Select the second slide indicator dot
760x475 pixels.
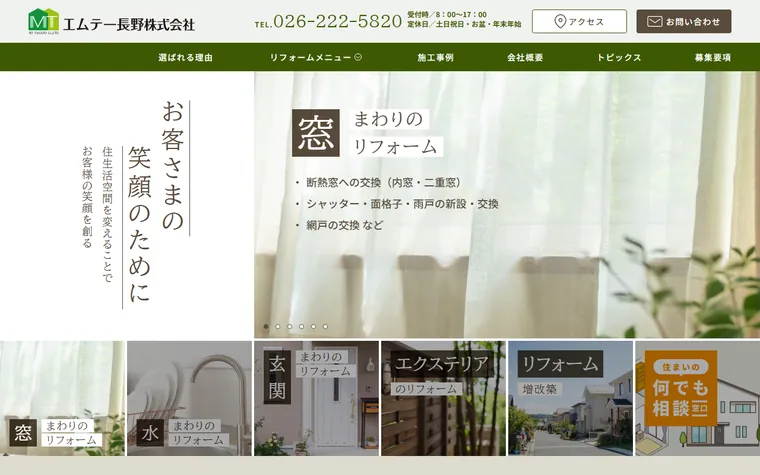click(x=278, y=327)
